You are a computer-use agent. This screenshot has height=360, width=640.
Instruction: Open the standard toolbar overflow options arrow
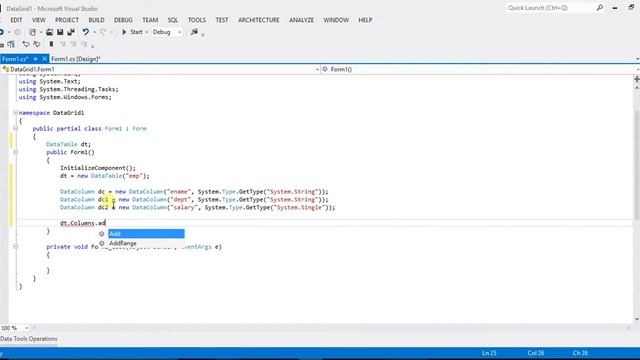tap(203, 33)
